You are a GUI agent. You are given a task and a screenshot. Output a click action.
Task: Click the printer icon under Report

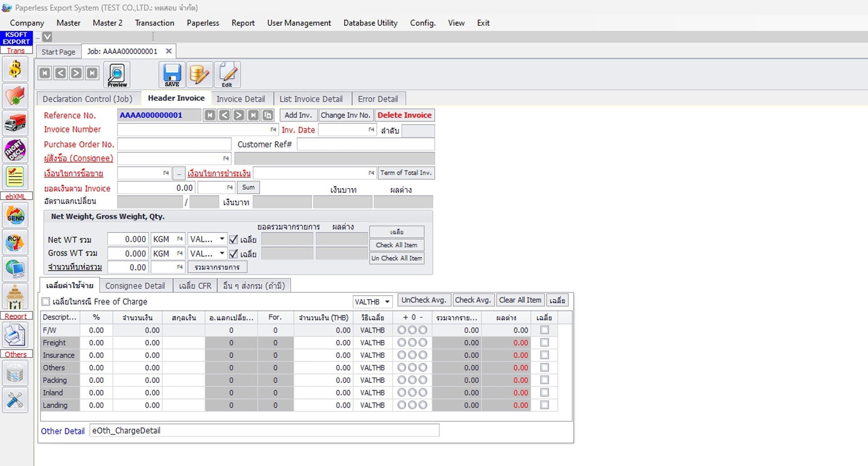[15, 334]
